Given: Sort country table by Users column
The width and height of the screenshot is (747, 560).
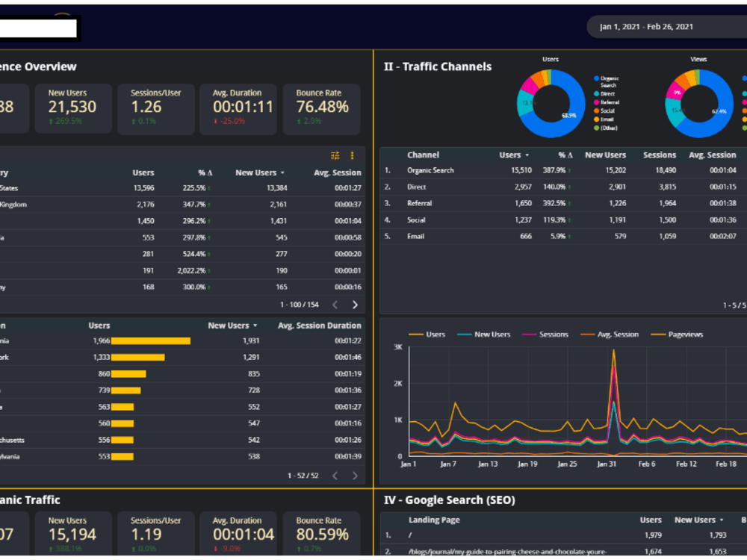Looking at the screenshot, I should 143,173.
